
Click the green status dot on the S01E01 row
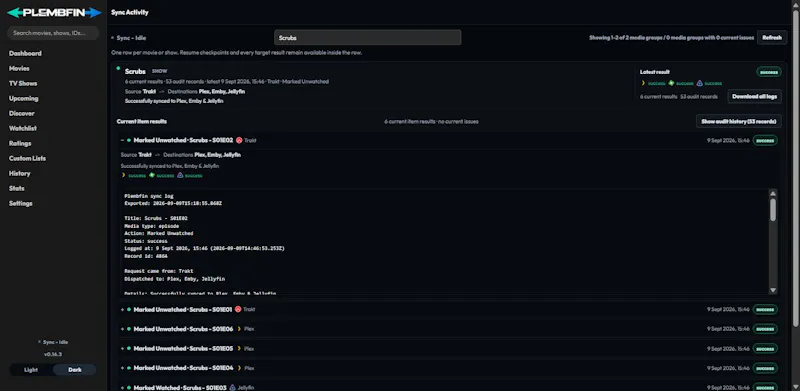coord(129,309)
